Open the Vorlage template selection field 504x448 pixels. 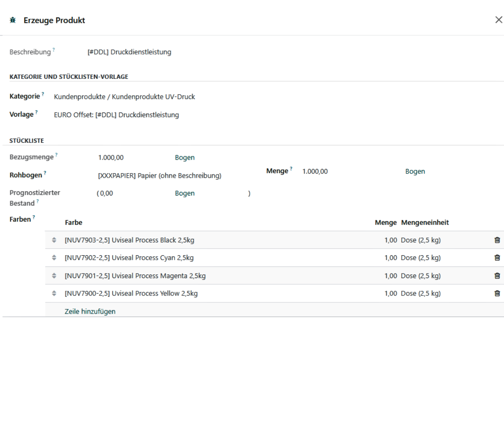[117, 115]
